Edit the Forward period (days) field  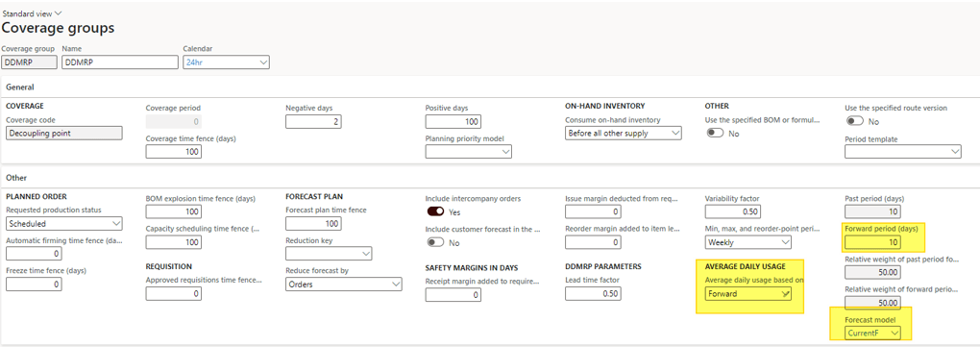tap(873, 241)
